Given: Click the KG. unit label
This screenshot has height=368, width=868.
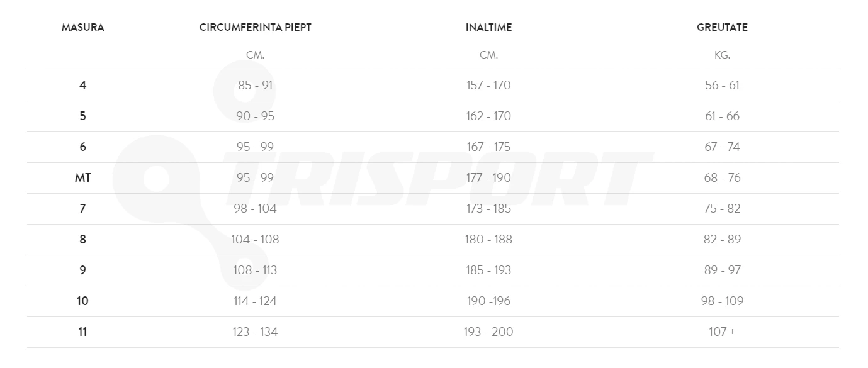Looking at the screenshot, I should [x=722, y=55].
